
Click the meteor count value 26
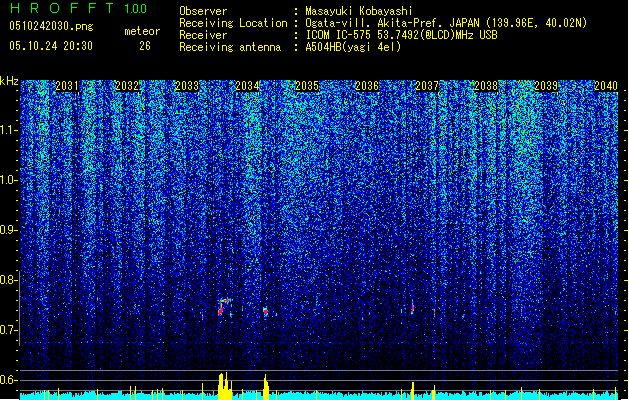[145, 46]
